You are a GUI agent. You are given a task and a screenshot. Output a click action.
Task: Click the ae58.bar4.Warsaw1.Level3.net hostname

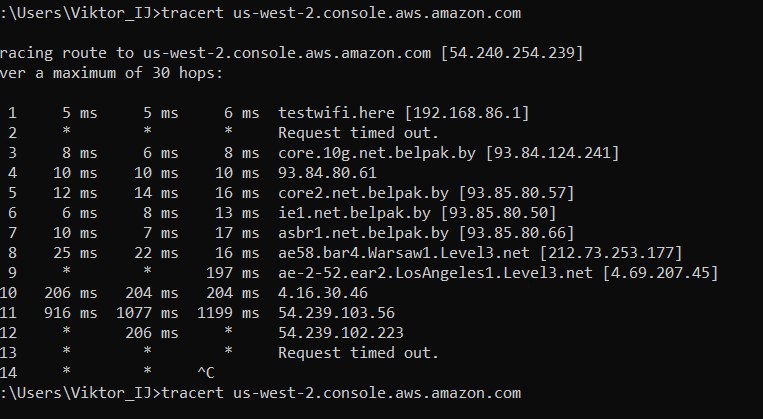pyautogui.click(x=403, y=253)
